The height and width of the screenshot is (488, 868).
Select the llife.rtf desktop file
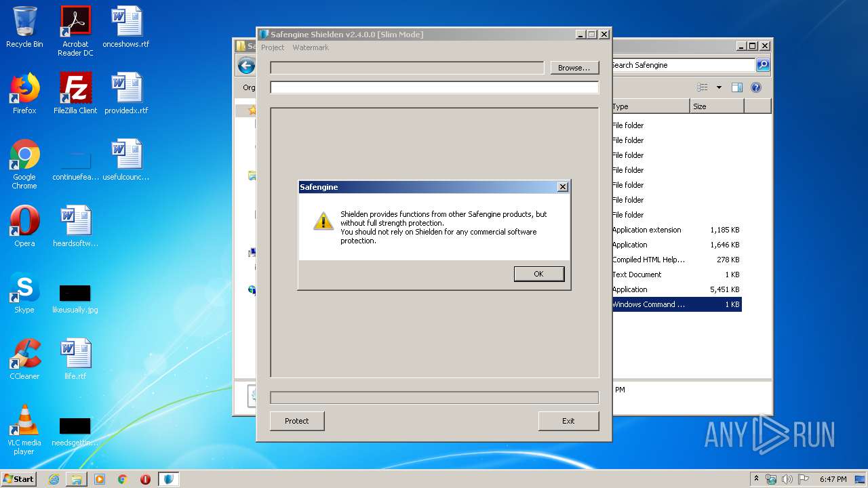(75, 359)
